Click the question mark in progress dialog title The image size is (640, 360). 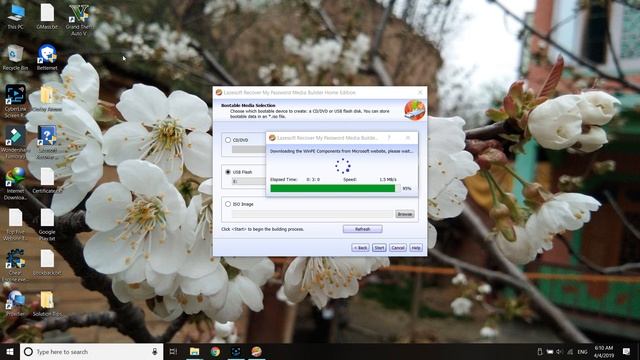coord(389,138)
